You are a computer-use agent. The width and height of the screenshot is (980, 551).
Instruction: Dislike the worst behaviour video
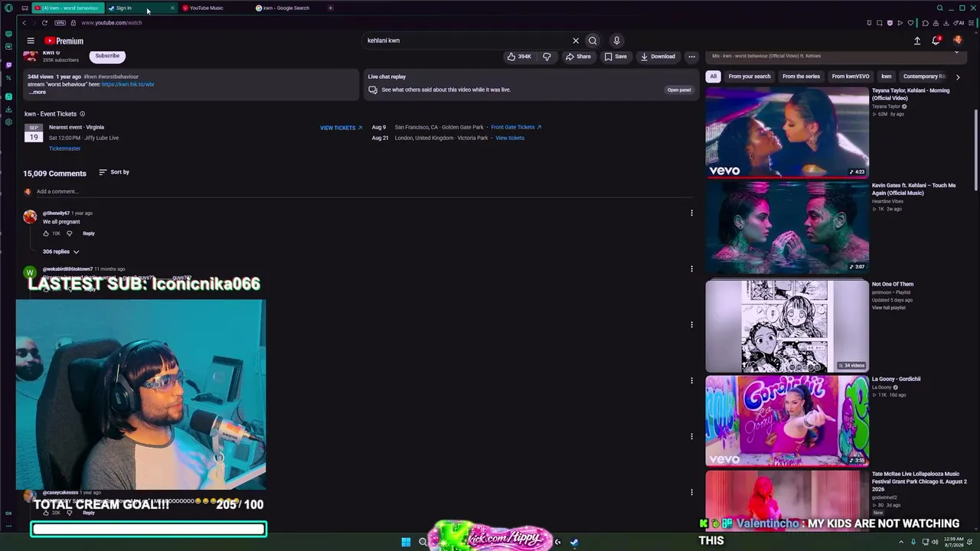(547, 56)
